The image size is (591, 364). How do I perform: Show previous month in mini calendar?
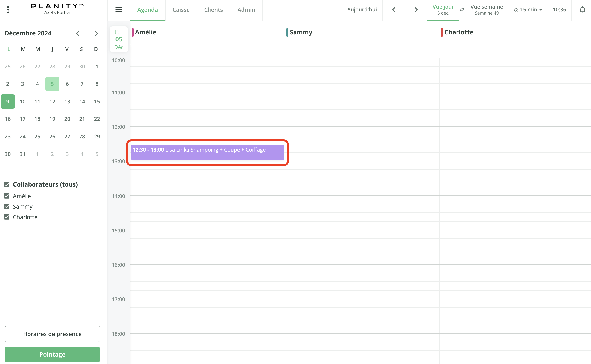tap(78, 33)
